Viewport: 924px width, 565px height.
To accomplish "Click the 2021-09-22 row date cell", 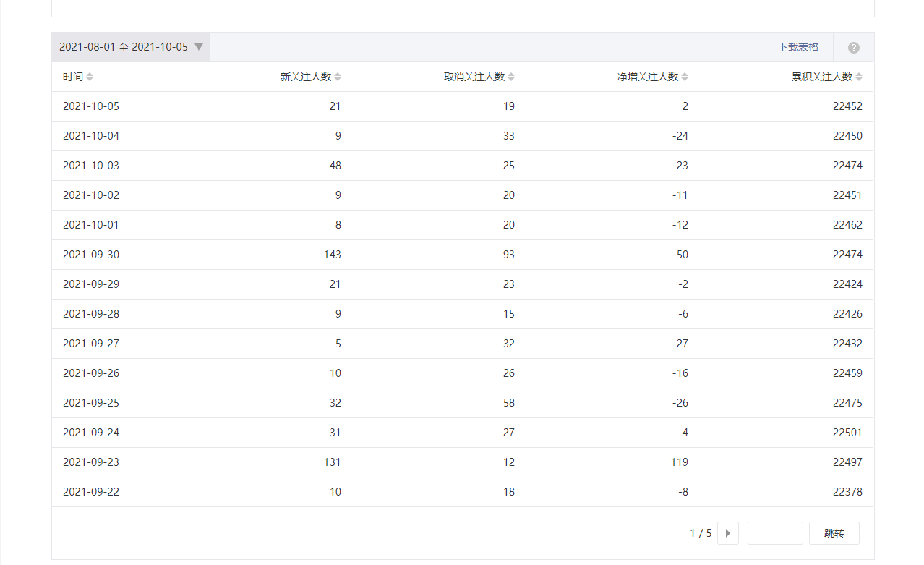I will click(91, 492).
